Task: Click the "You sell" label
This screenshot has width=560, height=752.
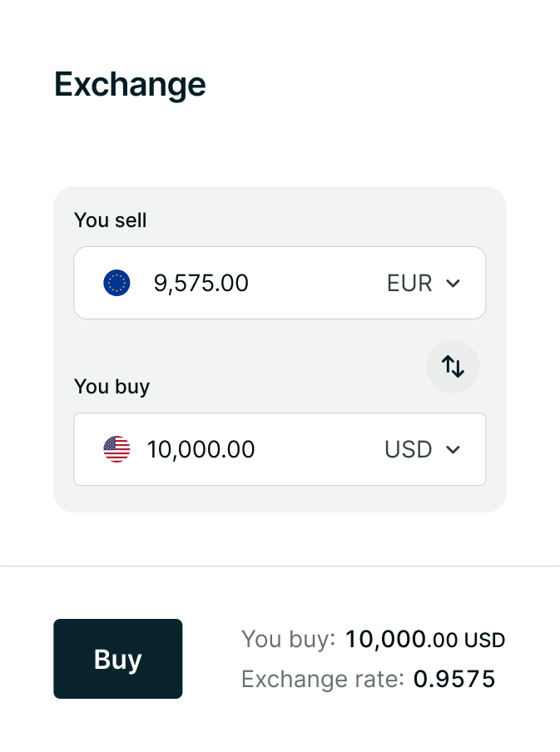Action: pyautogui.click(x=110, y=220)
